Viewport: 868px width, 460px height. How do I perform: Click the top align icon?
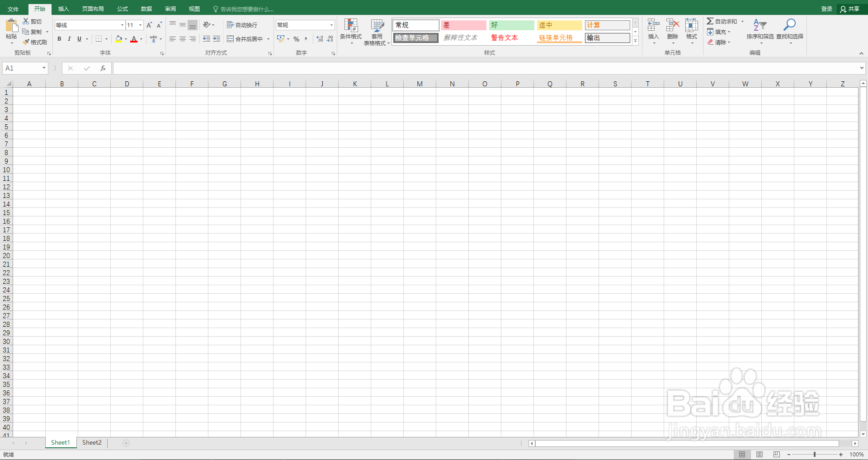tap(173, 25)
